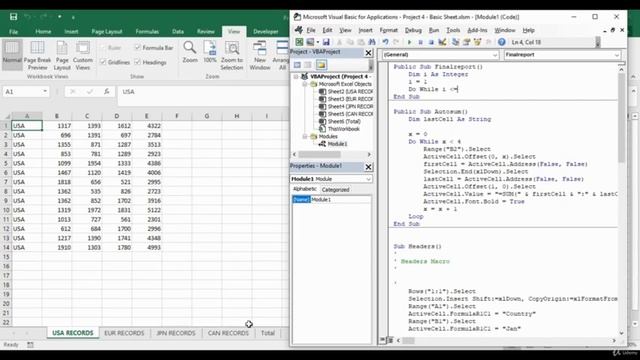Click Procedure View icon below code pane
Image resolution: width=640 pixels, height=360 pixels.
tap(383, 340)
